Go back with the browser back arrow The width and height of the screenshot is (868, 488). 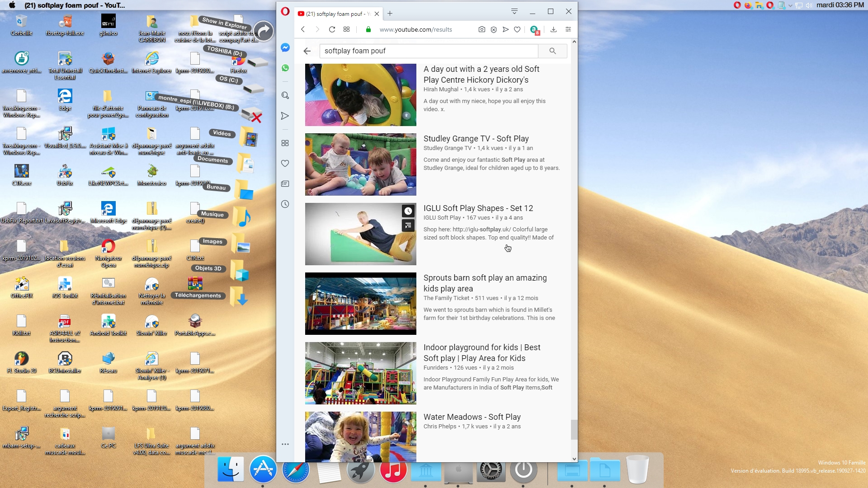303,29
